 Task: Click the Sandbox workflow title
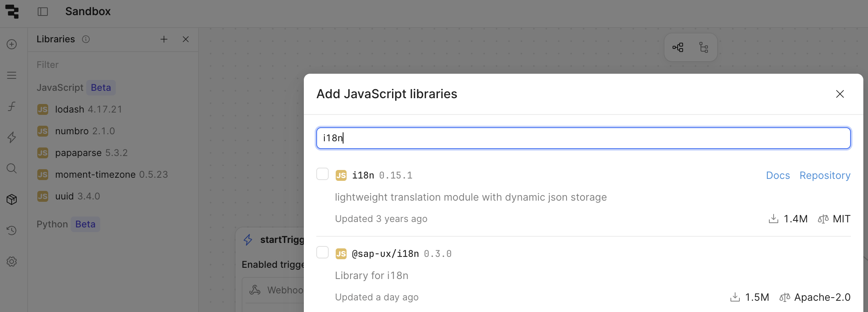(88, 12)
